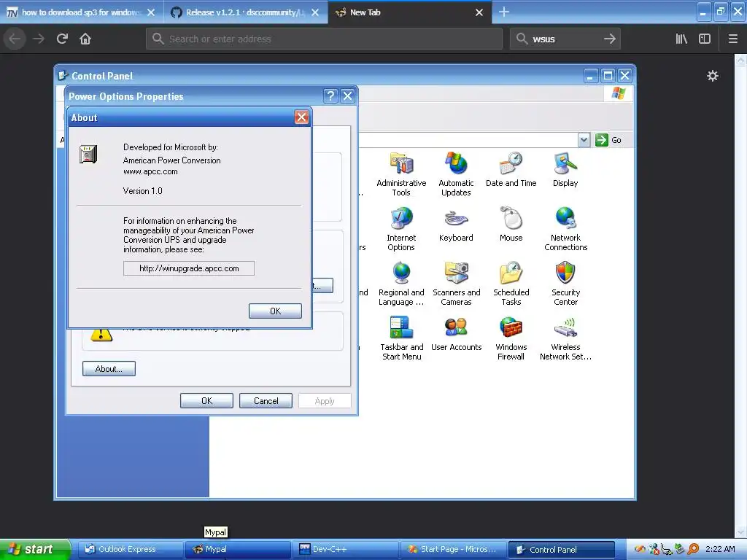Viewport: 747px width, 560px height.
Task: Submit the wsus search arrow
Action: tap(609, 39)
